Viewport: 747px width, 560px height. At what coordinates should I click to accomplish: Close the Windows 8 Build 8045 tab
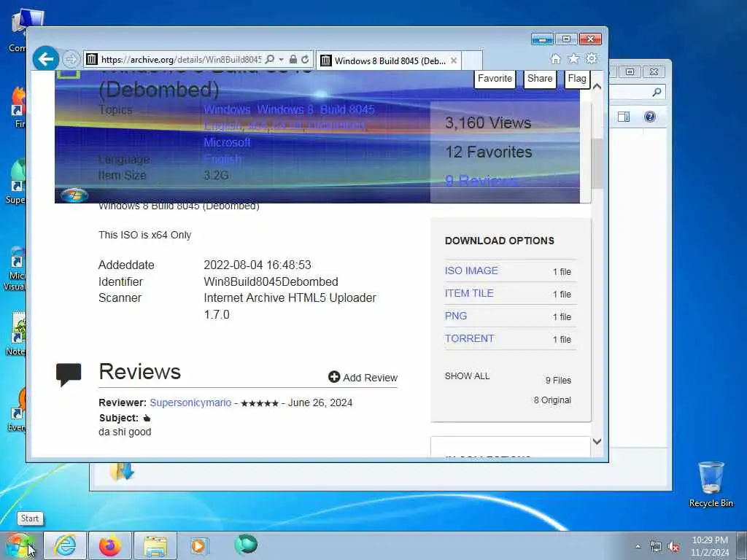(x=454, y=61)
